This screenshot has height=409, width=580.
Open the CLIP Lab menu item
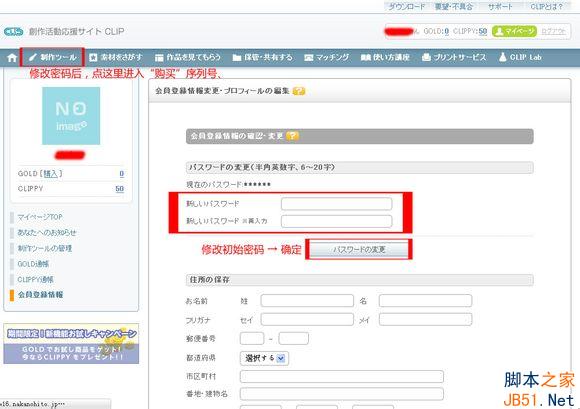(x=520, y=57)
